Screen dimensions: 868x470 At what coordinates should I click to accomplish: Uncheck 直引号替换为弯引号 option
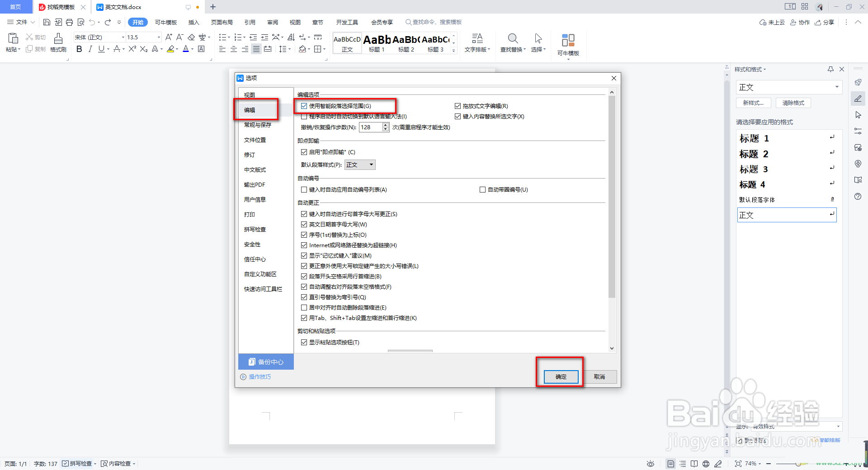pos(304,297)
